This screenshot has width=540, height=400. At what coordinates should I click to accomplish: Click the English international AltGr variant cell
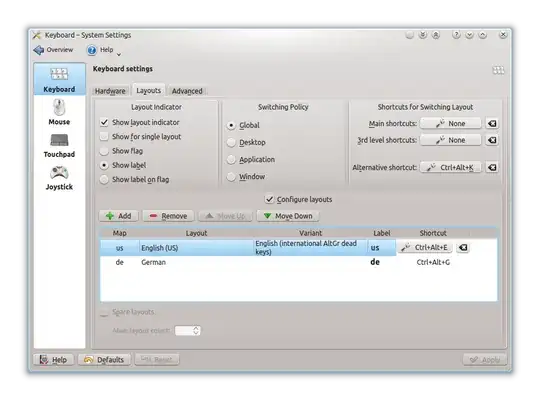310,248
